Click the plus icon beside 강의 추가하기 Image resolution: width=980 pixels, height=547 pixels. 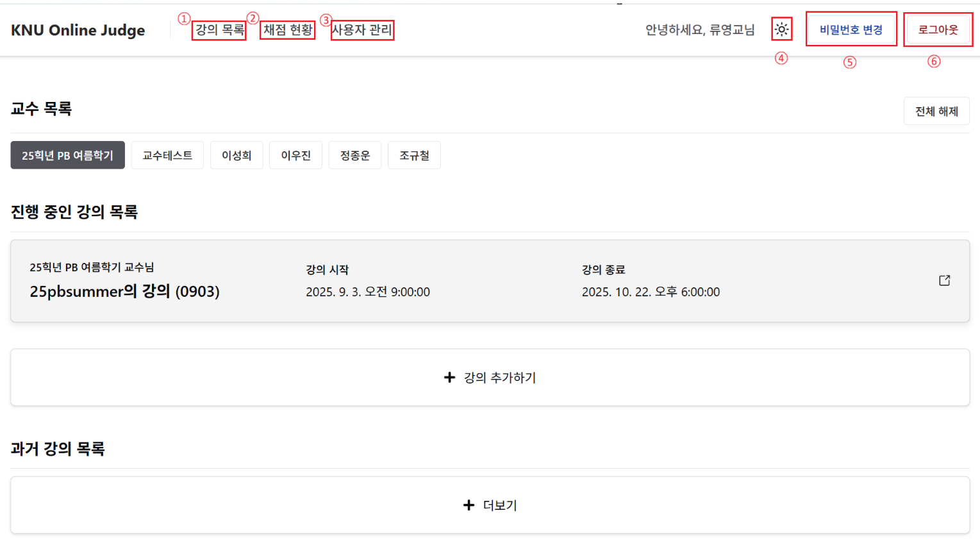click(x=449, y=378)
